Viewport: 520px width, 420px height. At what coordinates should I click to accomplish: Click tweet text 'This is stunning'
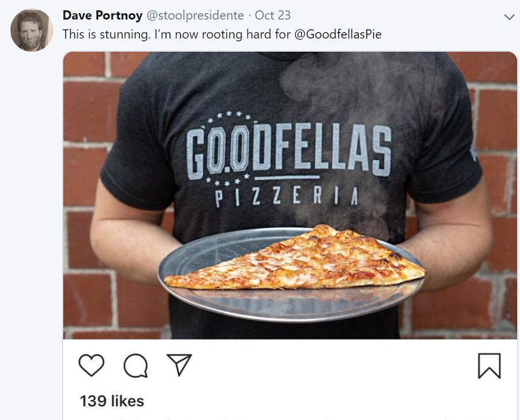106,34
